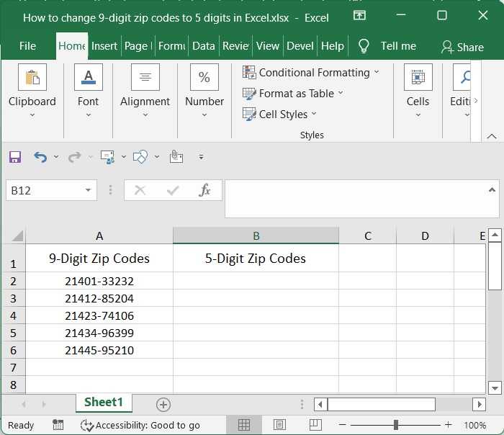
Task: Open the Cells group icon
Action: click(418, 78)
